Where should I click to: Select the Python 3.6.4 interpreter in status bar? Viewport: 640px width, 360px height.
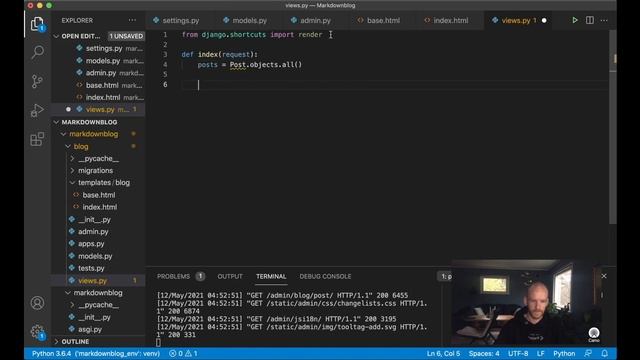click(x=96, y=353)
